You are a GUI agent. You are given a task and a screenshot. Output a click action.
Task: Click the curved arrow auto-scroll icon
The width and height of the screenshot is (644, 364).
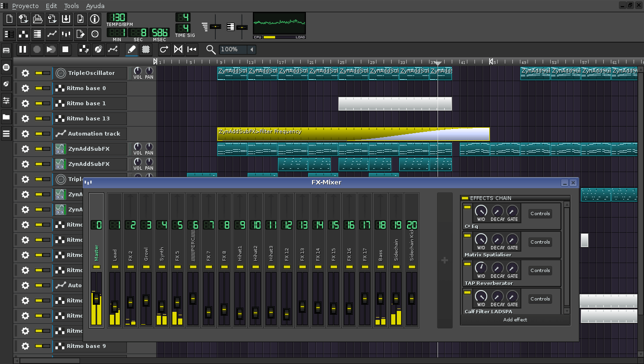(164, 49)
